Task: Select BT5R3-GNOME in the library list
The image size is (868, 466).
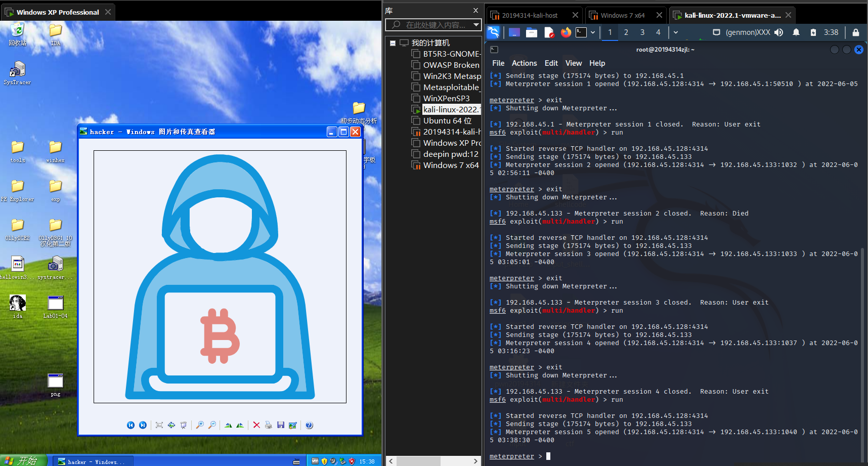Action: [446, 54]
